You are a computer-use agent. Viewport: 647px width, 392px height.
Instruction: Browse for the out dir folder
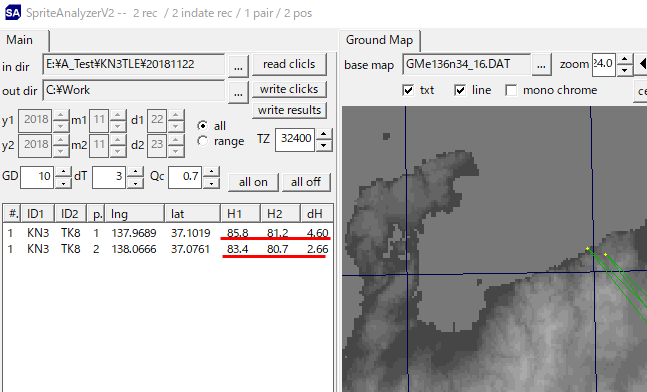(238, 92)
